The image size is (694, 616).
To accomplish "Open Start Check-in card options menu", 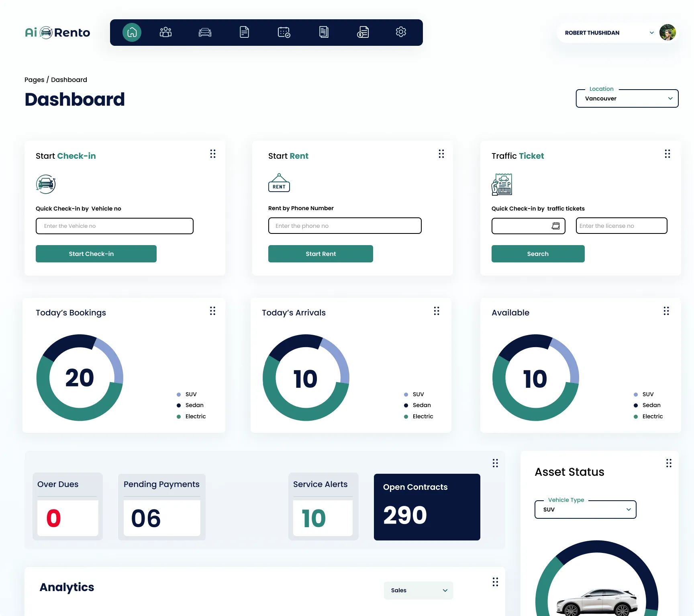I will pos(213,154).
